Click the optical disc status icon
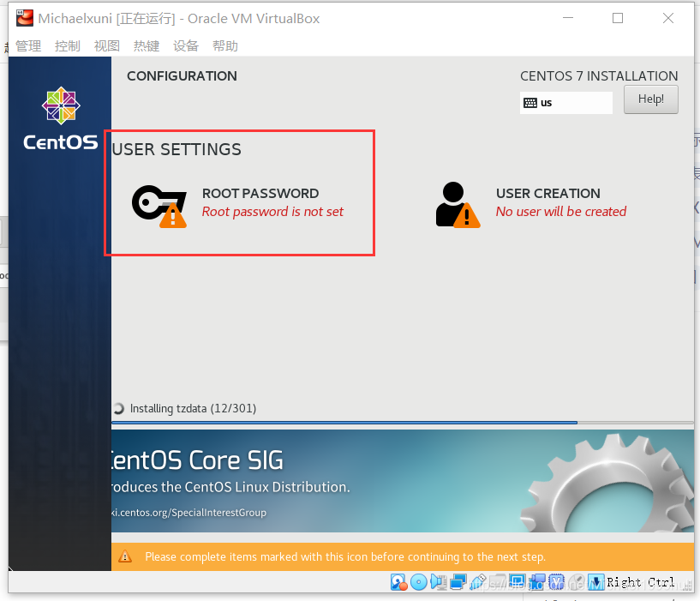The height and width of the screenshot is (601, 700). [x=418, y=582]
